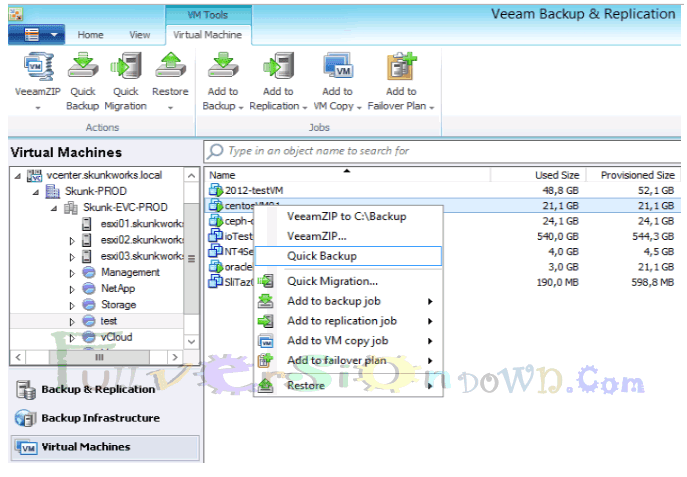Collapse the Skunk-EVC-PROD tree node
687x477 pixels.
pos(54,208)
